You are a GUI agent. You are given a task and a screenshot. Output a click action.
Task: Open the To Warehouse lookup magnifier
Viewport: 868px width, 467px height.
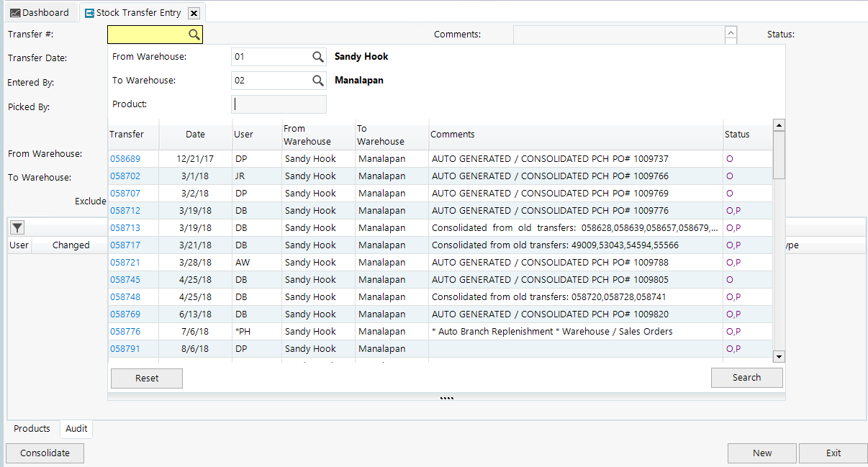pyautogui.click(x=317, y=80)
